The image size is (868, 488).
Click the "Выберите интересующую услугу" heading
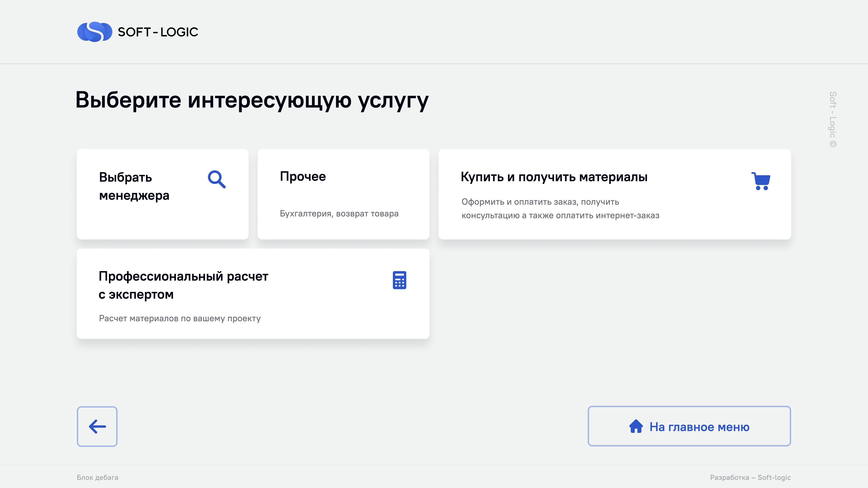coord(252,101)
